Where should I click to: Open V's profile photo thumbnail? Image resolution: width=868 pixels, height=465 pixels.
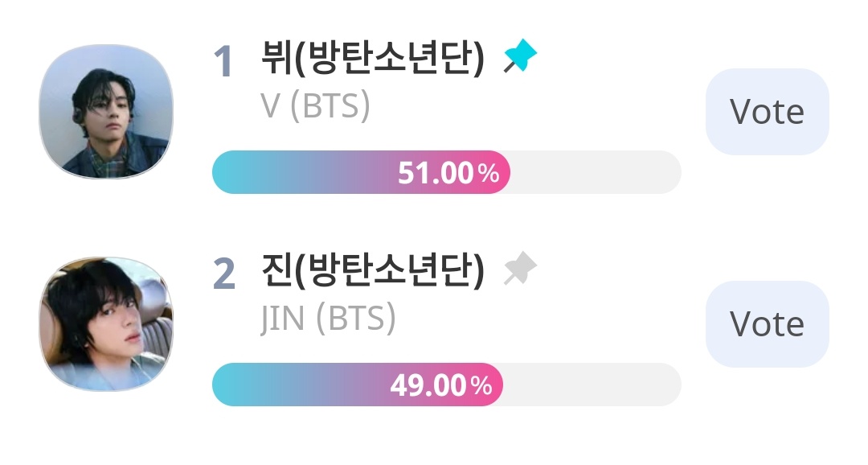coord(106,111)
